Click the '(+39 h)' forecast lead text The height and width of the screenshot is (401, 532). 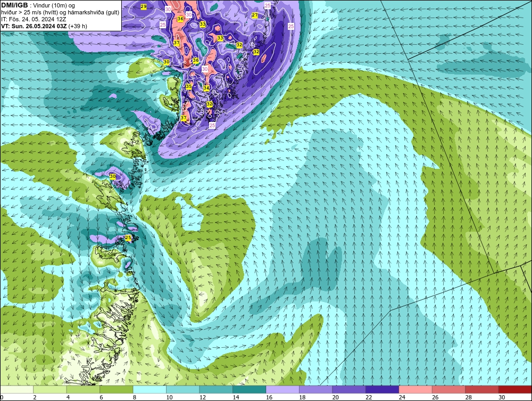(x=78, y=26)
